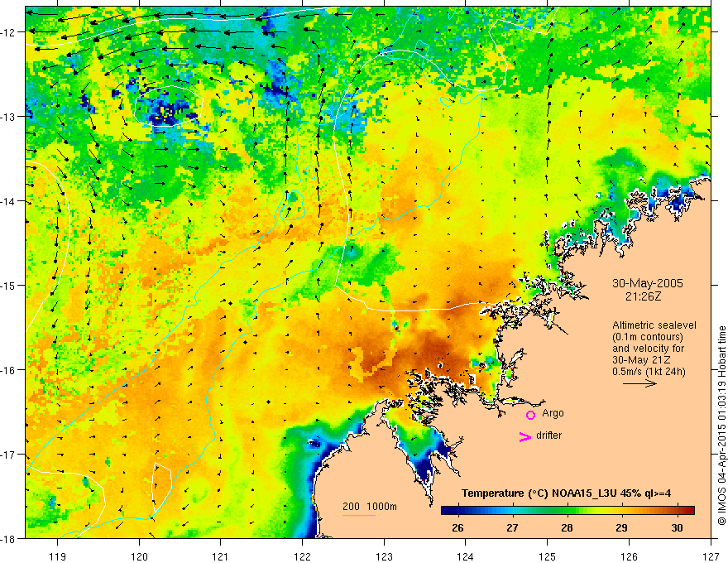Click the '30-May-2005' date text
728x563 pixels.
coord(647,283)
